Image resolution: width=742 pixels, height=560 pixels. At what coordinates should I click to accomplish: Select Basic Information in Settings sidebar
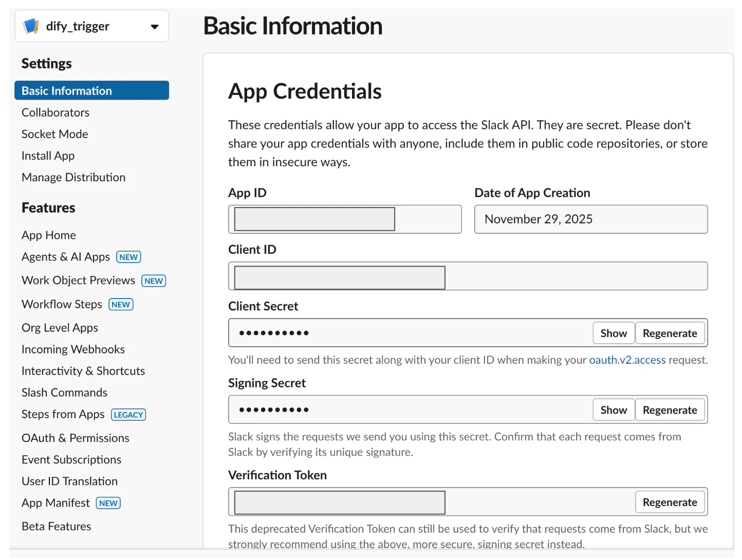tap(91, 90)
